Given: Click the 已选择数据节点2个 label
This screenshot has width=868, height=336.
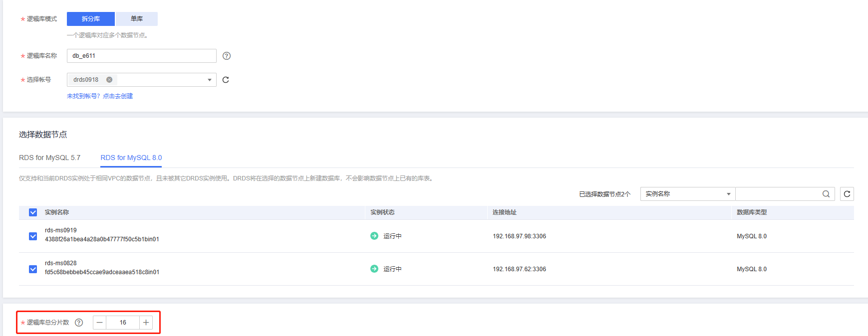Looking at the screenshot, I should point(605,194).
